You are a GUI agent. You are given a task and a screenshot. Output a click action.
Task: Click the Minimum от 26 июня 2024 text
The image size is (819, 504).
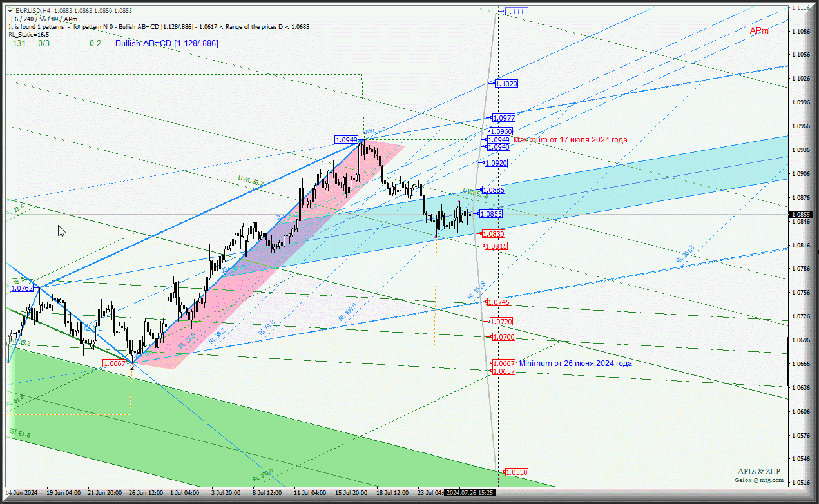click(575, 363)
